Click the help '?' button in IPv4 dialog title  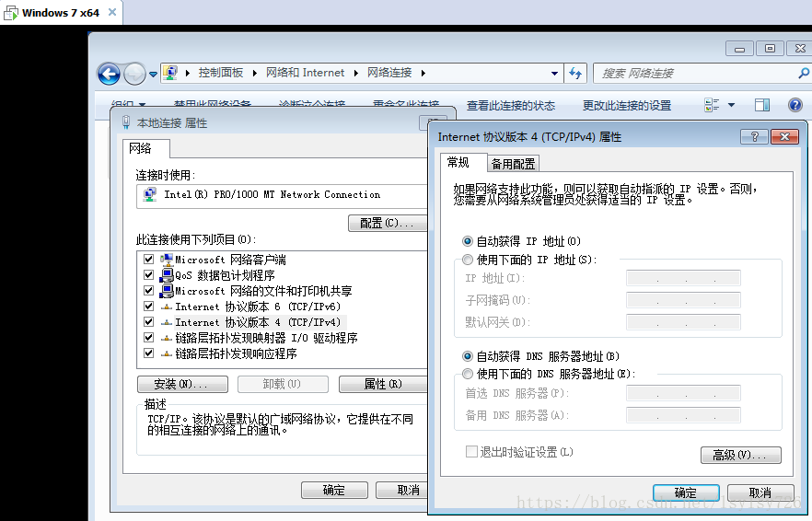click(754, 136)
